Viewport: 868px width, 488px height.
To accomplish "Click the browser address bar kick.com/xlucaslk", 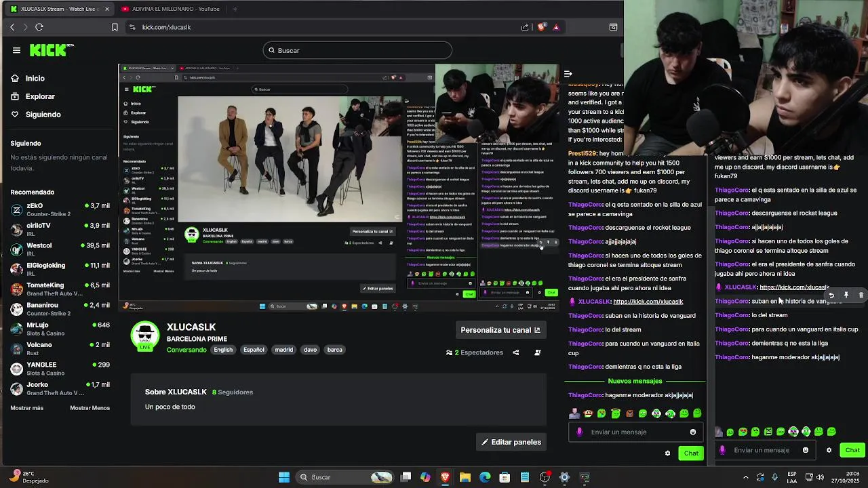I will (166, 27).
